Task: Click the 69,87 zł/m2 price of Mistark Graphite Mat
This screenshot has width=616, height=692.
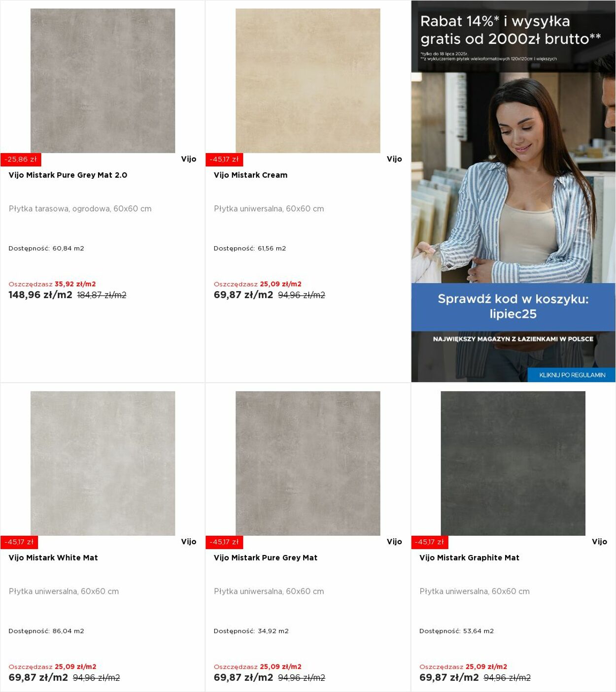Action: pyautogui.click(x=449, y=678)
